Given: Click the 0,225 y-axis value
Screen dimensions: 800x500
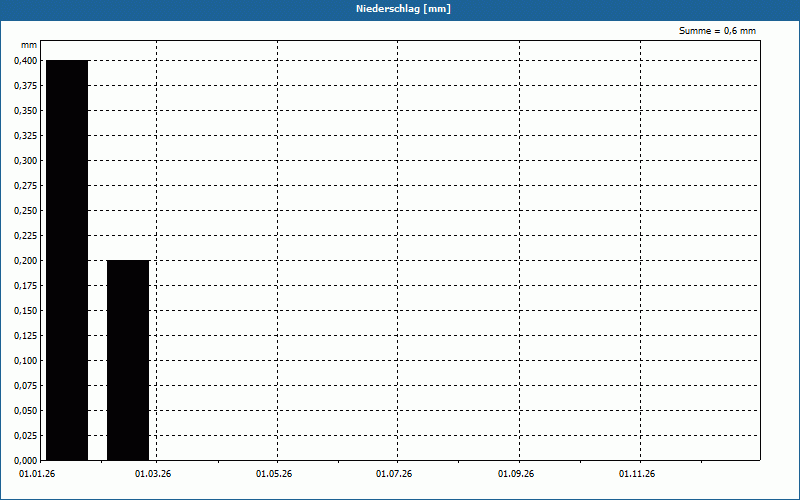Looking at the screenshot, I should point(26,236).
